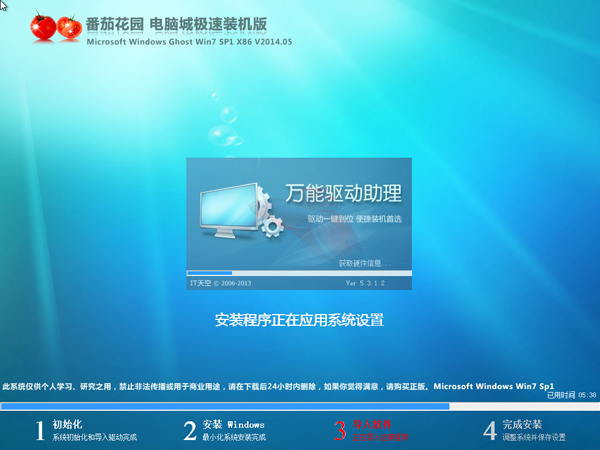600x450 pixels.
Task: Click the IT天空 © 2006-2013 copyright text
Action: [x=221, y=283]
